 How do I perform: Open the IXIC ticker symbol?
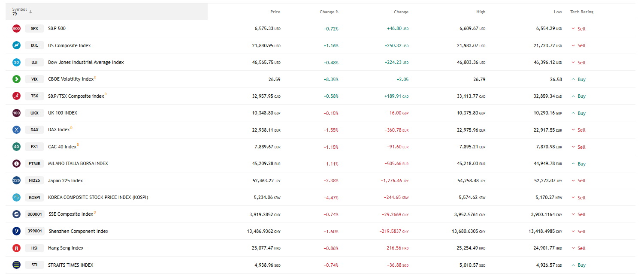tap(34, 45)
